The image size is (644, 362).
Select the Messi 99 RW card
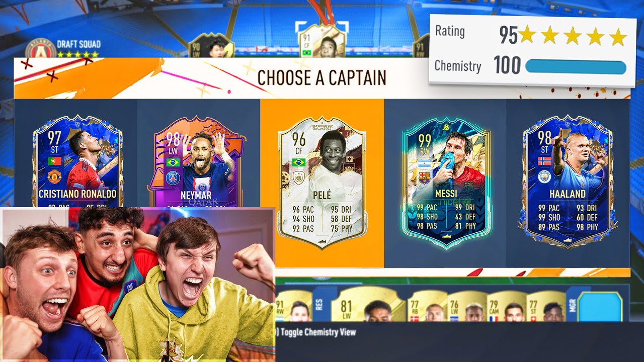(x=446, y=183)
